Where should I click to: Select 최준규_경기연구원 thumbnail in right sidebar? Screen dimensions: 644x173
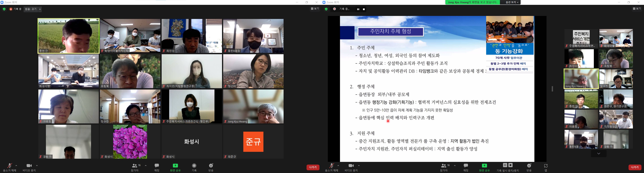(616, 99)
